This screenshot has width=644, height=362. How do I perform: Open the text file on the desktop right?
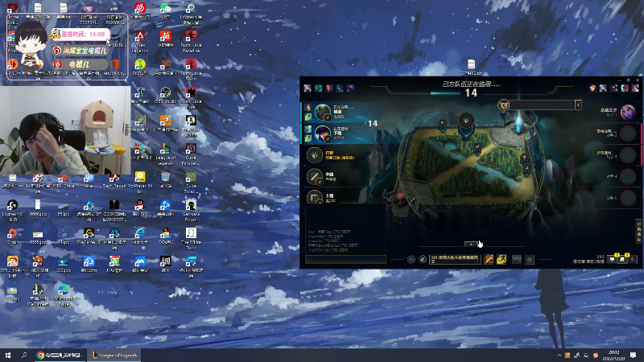[x=471, y=68]
